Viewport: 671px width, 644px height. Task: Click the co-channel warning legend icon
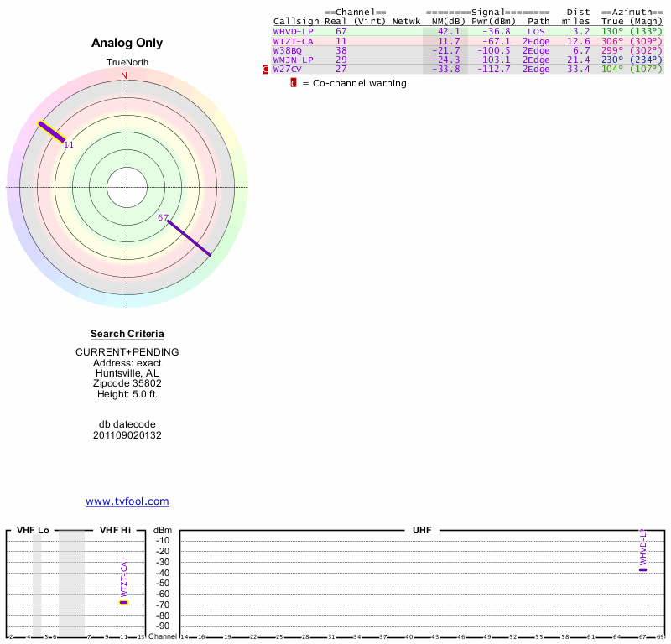(294, 83)
